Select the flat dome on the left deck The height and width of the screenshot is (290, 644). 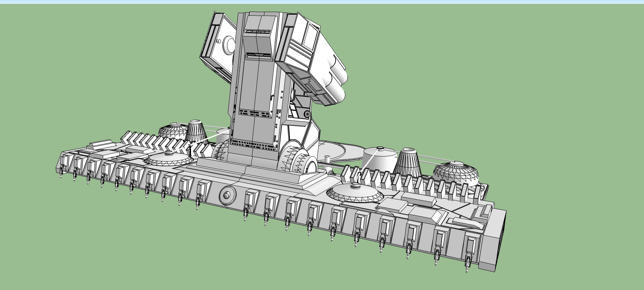click(169, 159)
